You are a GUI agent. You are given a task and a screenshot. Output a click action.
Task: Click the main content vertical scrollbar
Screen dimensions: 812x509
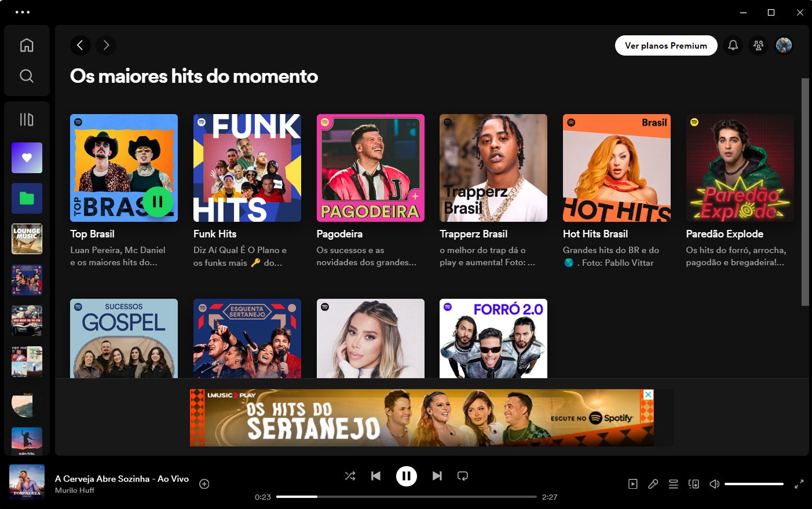point(805,192)
